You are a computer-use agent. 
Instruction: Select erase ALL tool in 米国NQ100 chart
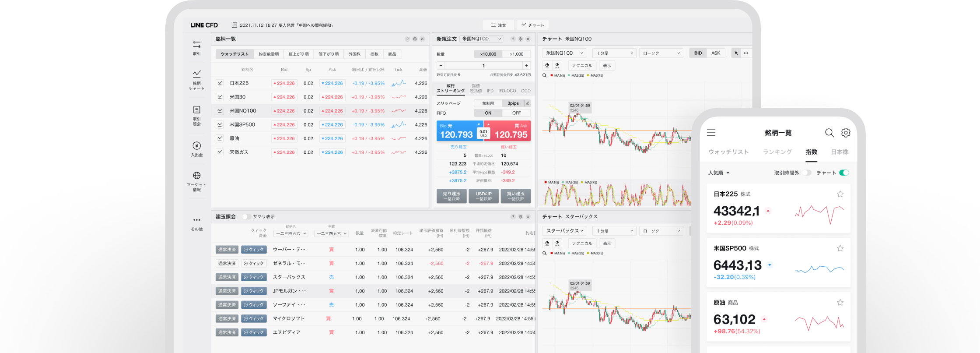(x=557, y=65)
